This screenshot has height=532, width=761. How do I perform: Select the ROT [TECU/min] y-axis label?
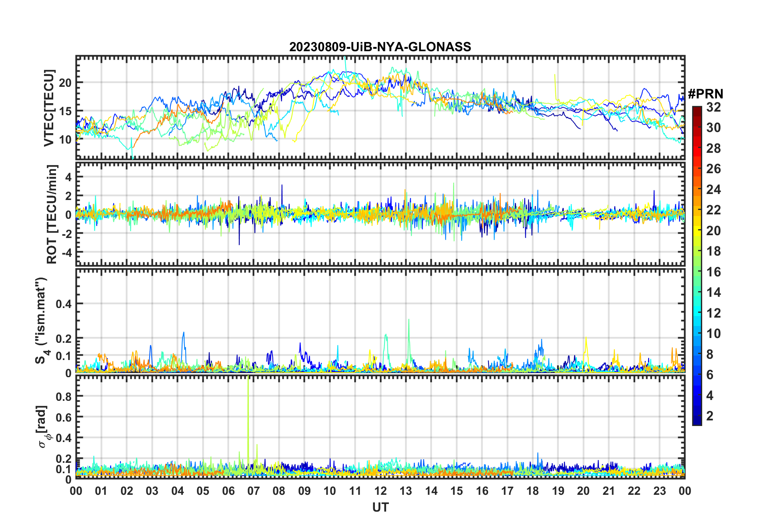pos(52,214)
